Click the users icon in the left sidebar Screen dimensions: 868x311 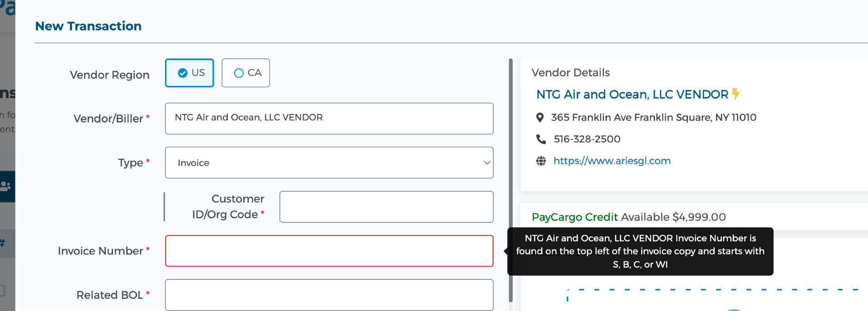point(6,186)
